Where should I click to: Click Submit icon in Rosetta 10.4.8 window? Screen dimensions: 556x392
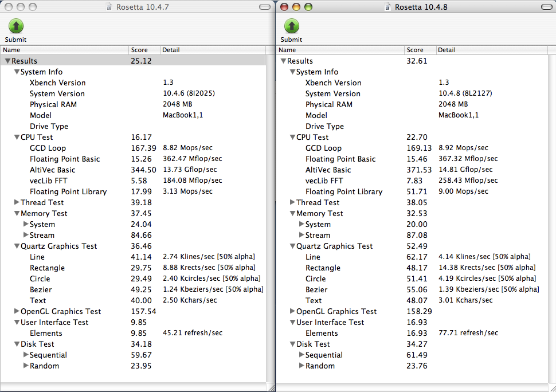[x=292, y=26]
